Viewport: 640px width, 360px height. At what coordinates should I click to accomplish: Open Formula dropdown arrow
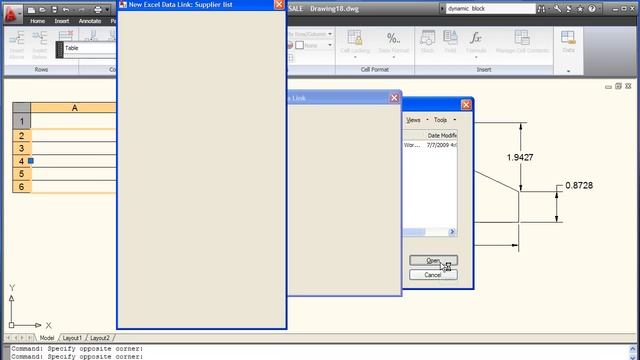click(x=476, y=57)
